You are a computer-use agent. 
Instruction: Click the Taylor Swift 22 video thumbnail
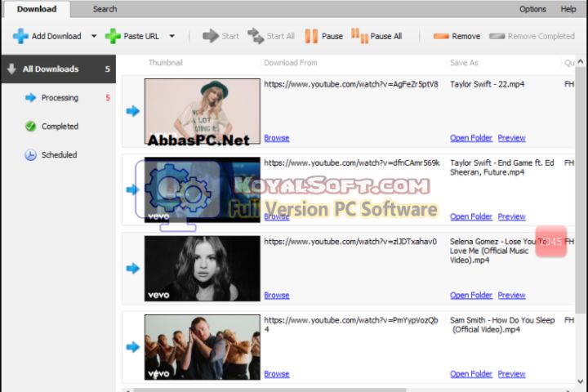point(203,111)
